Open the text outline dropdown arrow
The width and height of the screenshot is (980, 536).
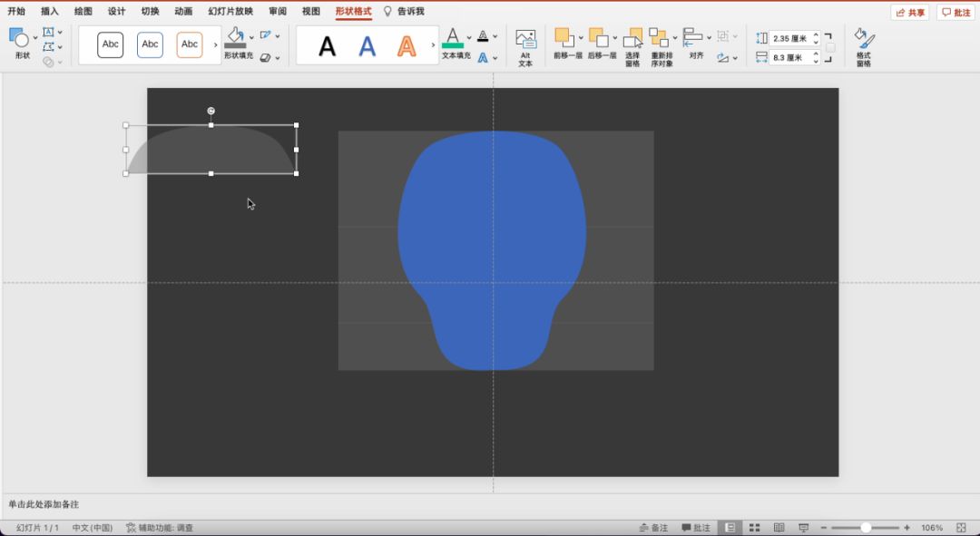click(x=495, y=36)
